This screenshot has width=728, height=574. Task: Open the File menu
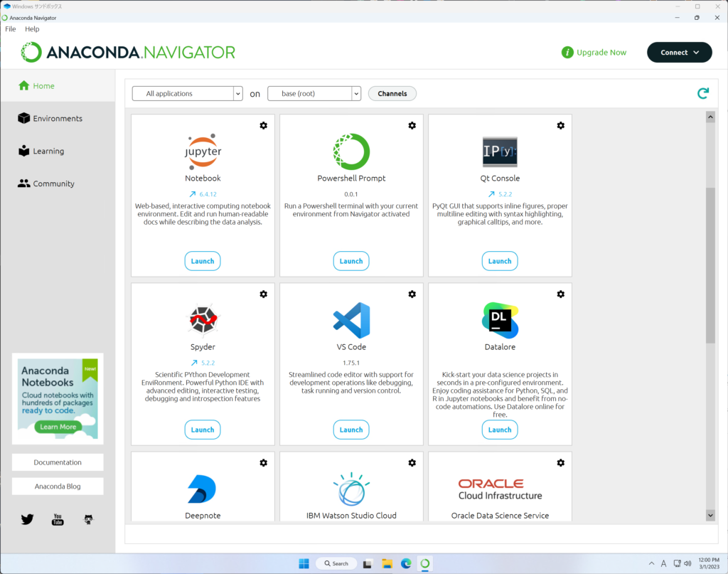tap(11, 29)
